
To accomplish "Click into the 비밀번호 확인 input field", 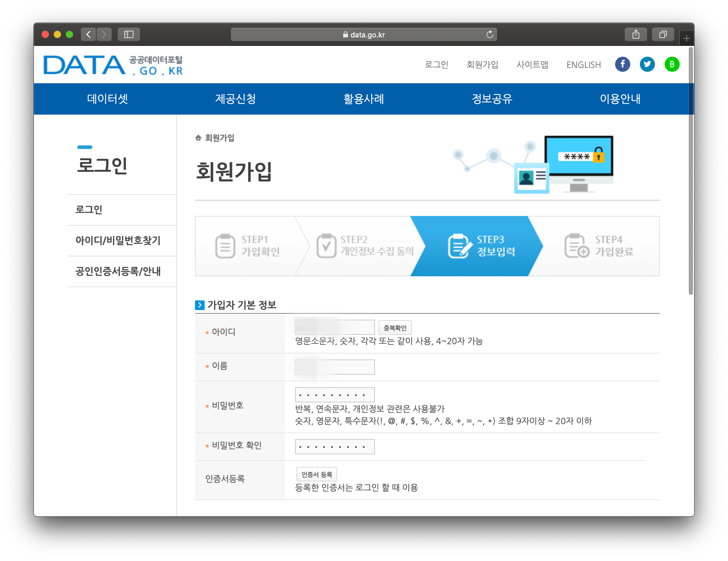I will click(335, 447).
